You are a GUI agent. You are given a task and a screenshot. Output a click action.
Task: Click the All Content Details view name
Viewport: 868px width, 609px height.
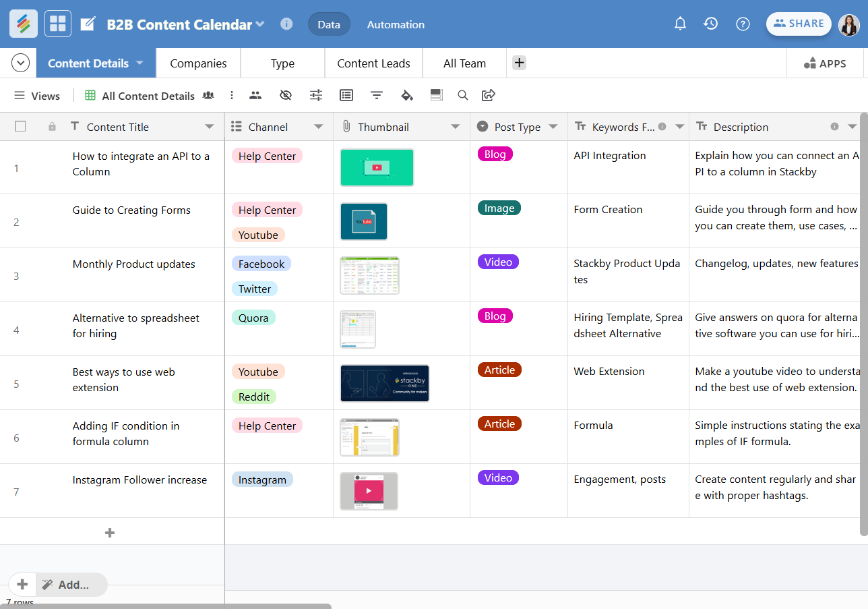[148, 96]
